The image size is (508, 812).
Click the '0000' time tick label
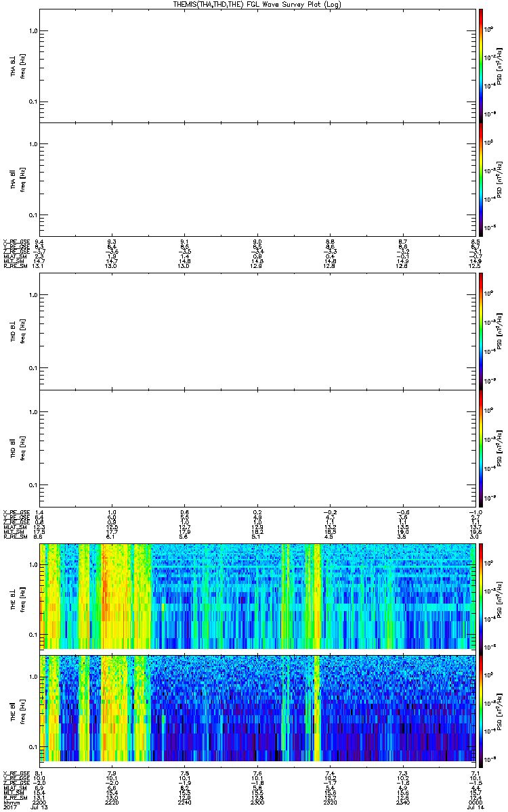pyautogui.click(x=475, y=801)
